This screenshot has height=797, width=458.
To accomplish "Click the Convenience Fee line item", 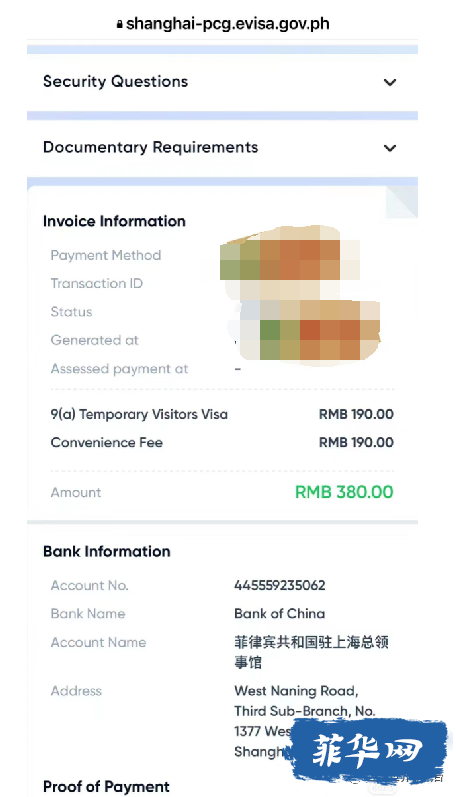I will click(222, 442).
